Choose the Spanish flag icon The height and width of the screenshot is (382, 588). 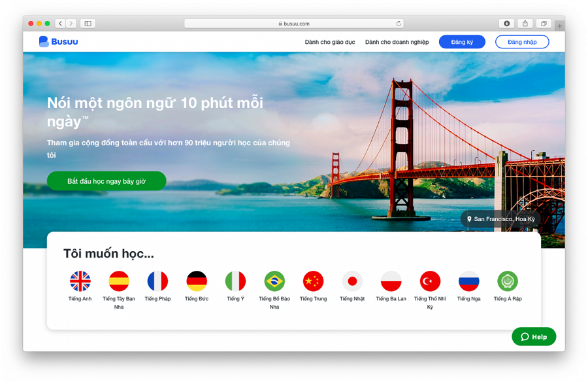click(119, 281)
